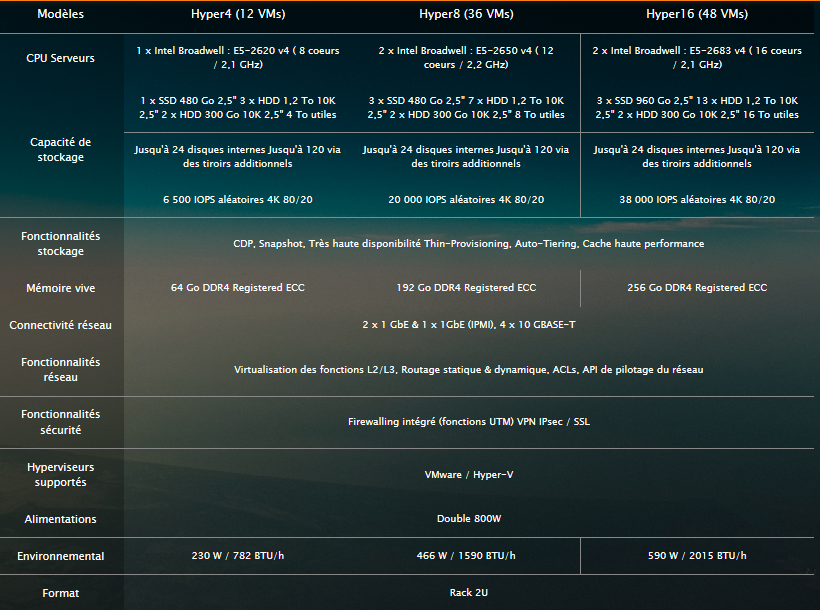Click the 'Alimentations' row label
Screen dimensions: 820x610
[61, 519]
